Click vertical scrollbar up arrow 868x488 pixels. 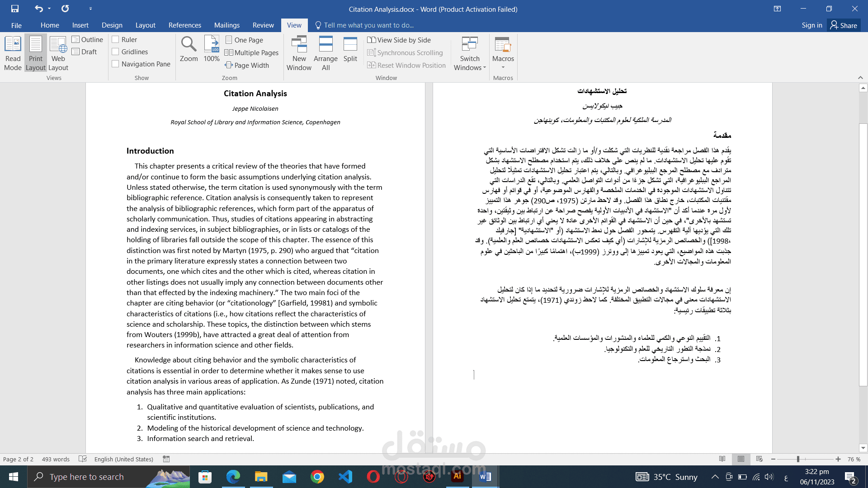tap(863, 88)
